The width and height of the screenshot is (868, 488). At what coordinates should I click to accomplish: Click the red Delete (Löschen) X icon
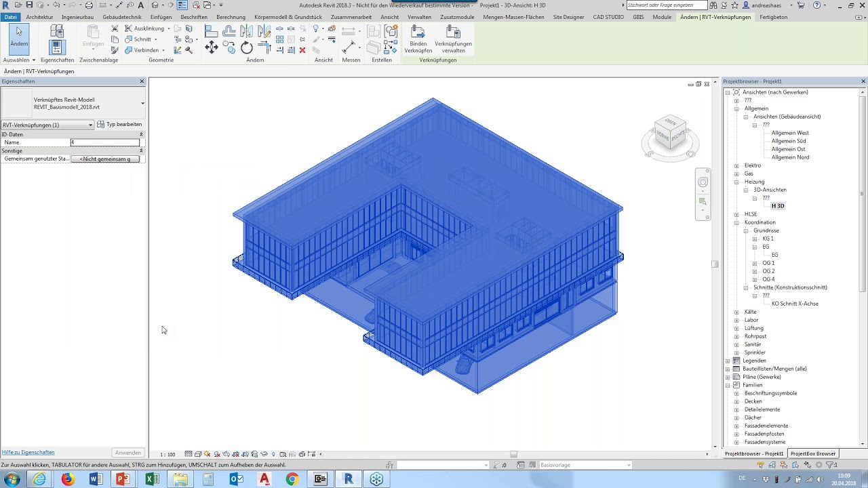(x=302, y=50)
